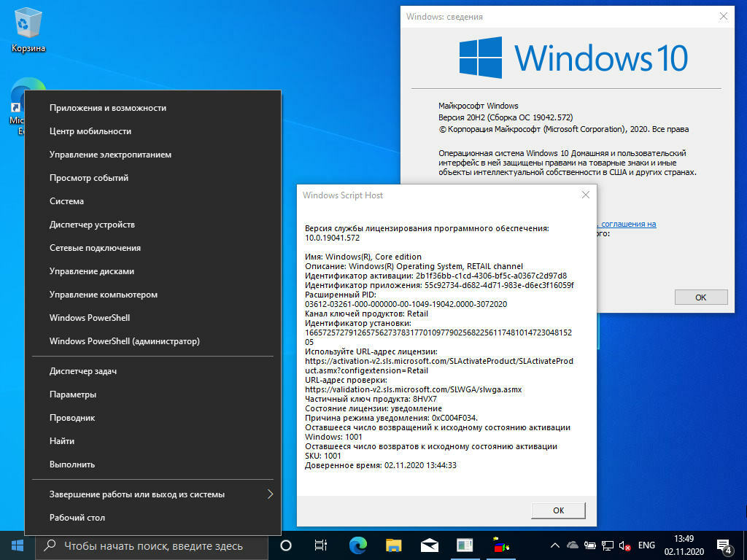Open the notification center icon

(724, 546)
